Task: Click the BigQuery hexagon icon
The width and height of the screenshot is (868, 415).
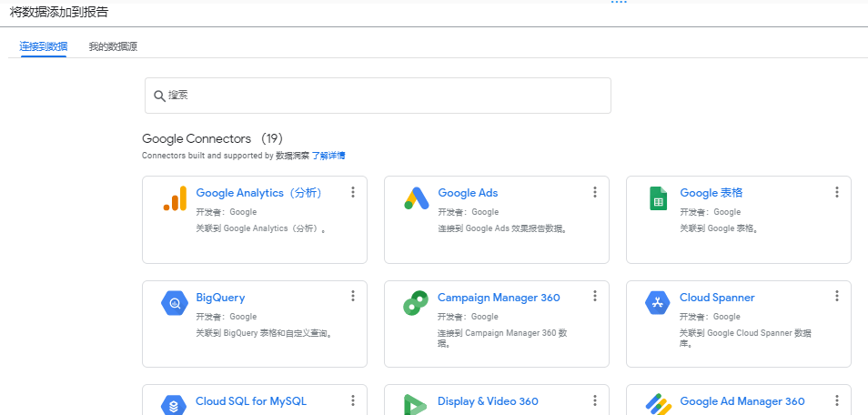Action: (175, 303)
